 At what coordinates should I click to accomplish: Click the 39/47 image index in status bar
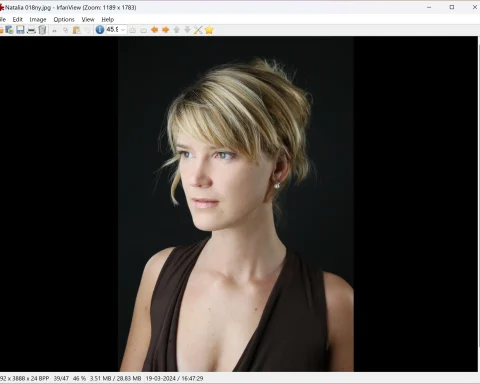[61, 379]
